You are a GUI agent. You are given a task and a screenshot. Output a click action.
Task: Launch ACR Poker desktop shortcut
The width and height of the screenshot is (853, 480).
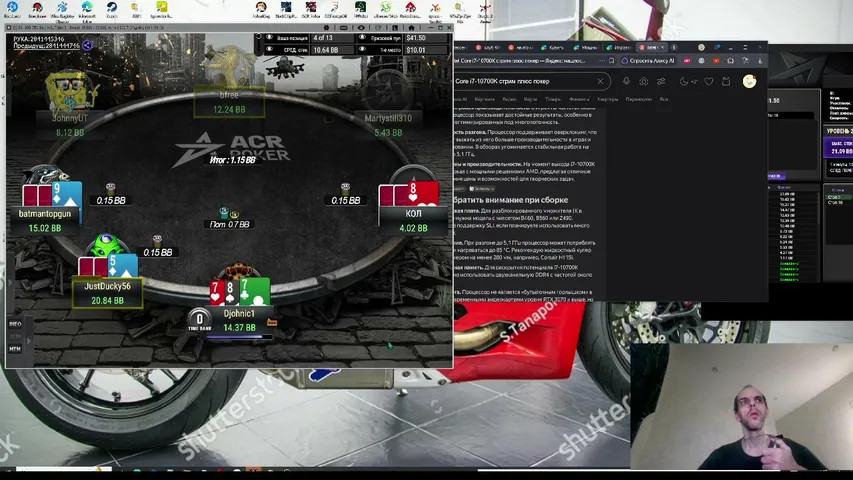[311, 9]
